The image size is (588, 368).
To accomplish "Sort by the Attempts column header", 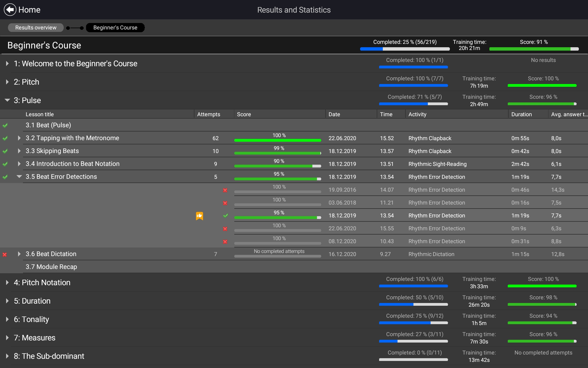I will coord(209,114).
